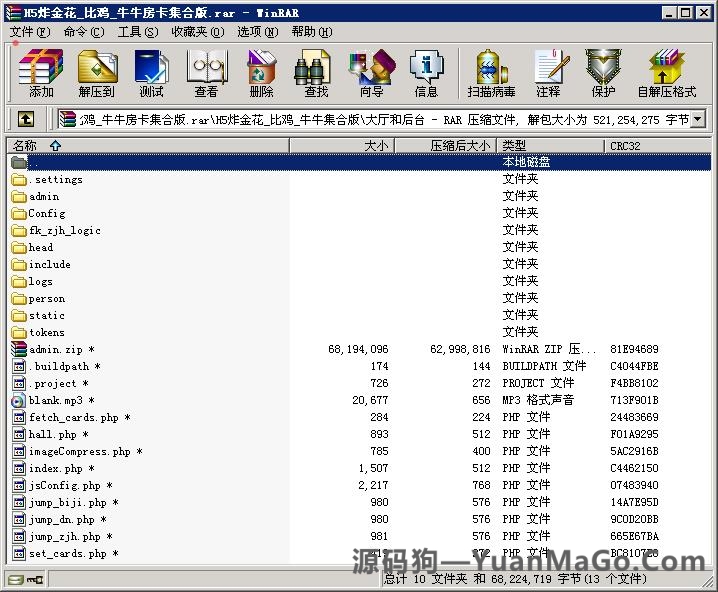Click the 68,194,096 size value
Viewport: 718px width, 592px height.
(358, 349)
